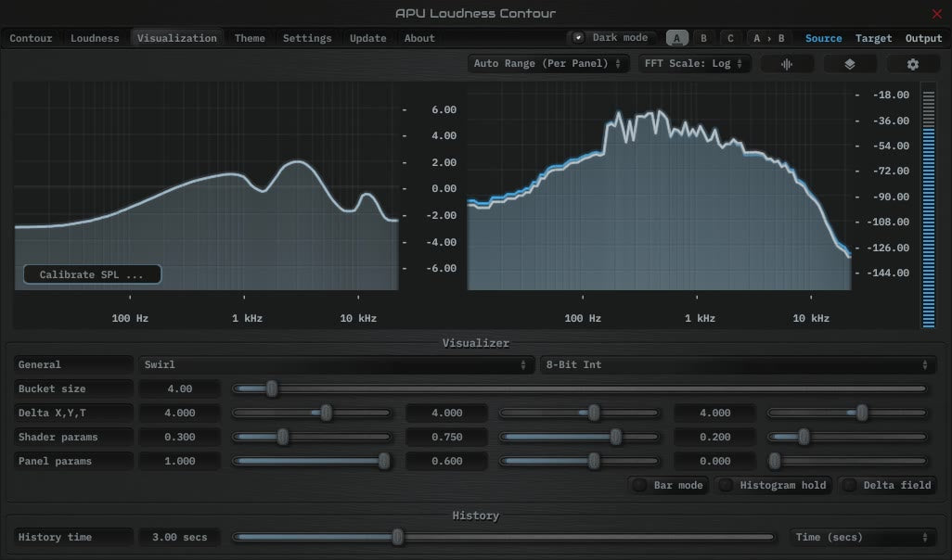
Task: Click the Bucket size label
Action: click(73, 388)
